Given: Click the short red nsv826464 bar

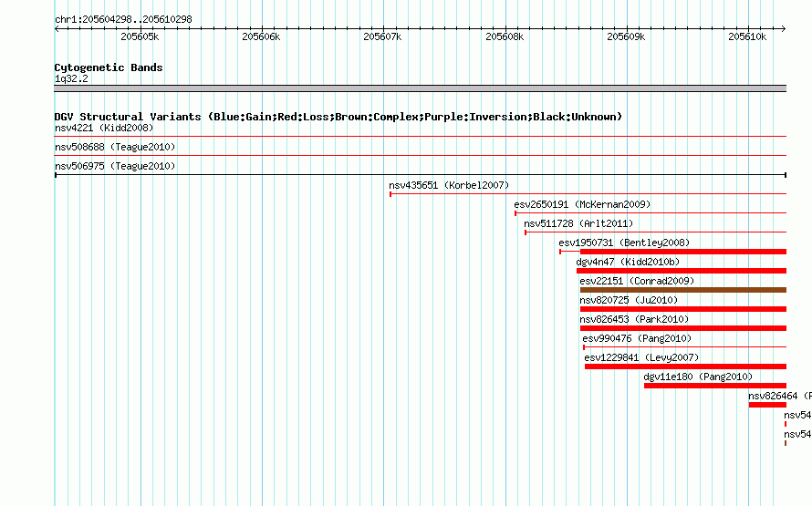Looking at the screenshot, I should [767, 405].
